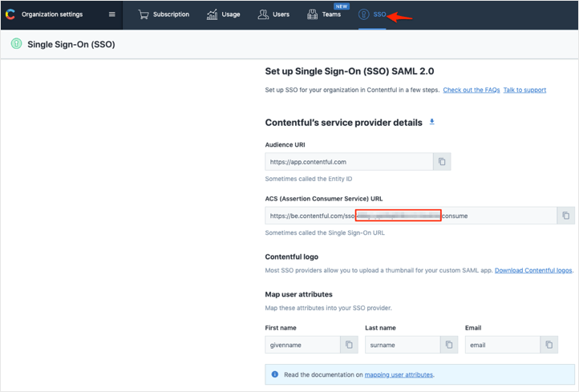
Task: Click the Audience URI input field
Action: (x=349, y=162)
